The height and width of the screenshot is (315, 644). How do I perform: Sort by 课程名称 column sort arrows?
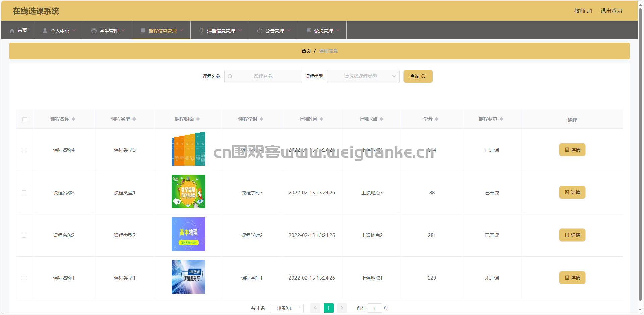pyautogui.click(x=73, y=119)
